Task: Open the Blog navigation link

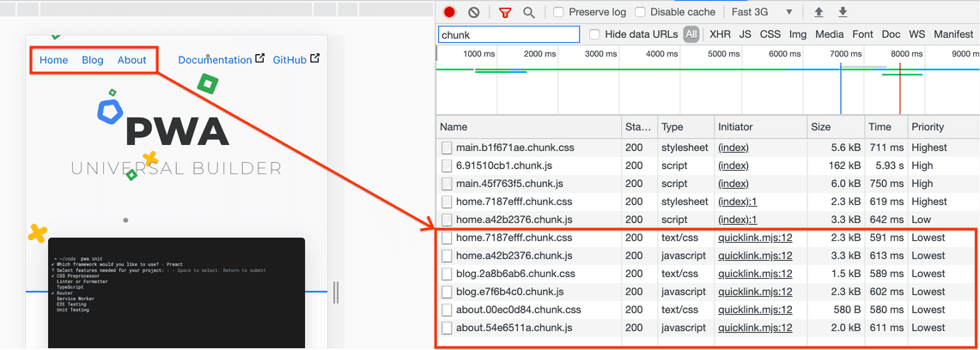Action: 93,60
